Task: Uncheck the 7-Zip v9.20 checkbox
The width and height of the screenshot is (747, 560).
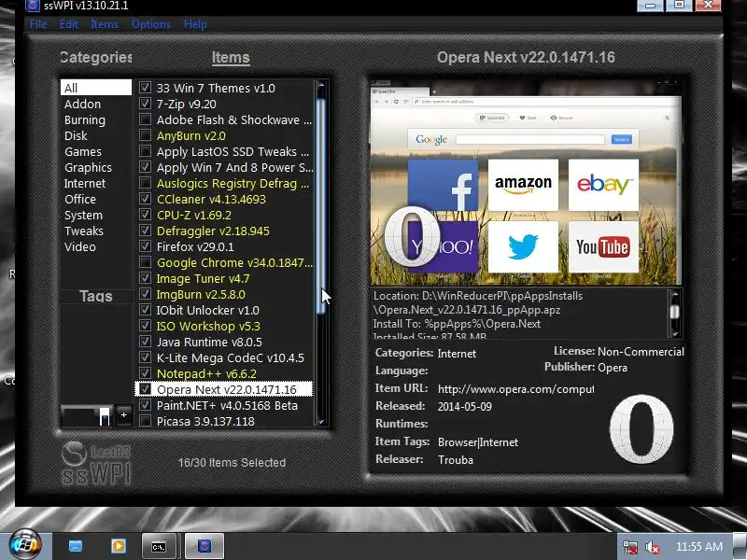Action: [x=145, y=104]
